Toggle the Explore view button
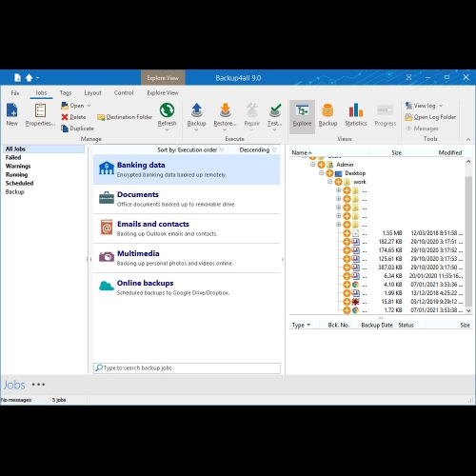476x476 pixels. click(x=302, y=117)
